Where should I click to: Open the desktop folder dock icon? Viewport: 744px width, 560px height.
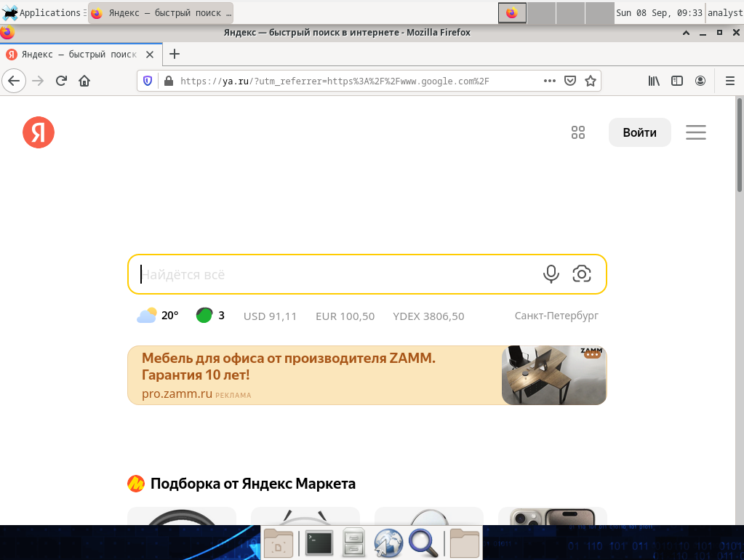pyautogui.click(x=279, y=543)
